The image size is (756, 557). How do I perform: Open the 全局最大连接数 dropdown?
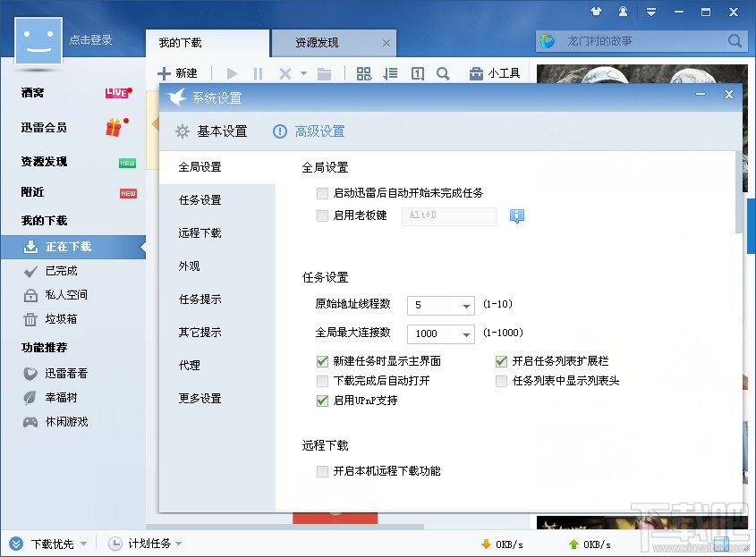click(469, 333)
